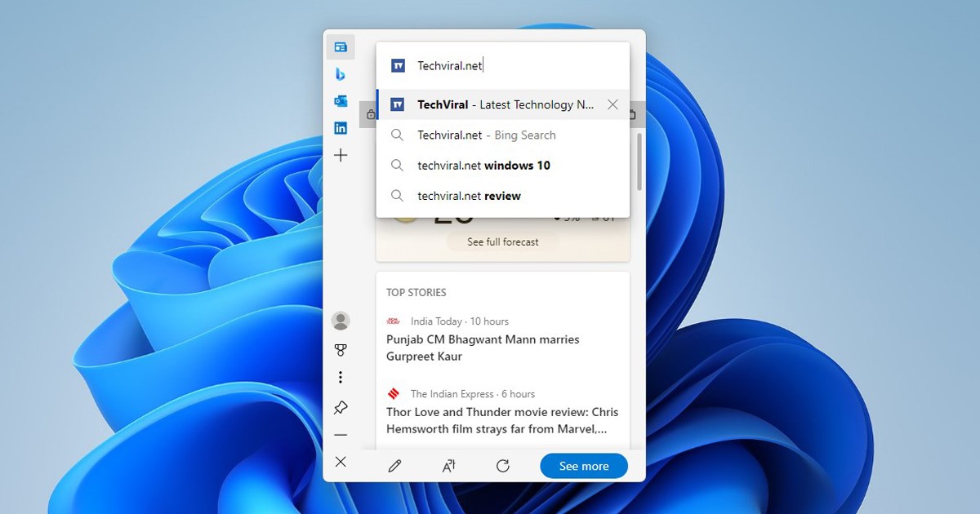Choose Techviral.net - Bing Search suggestion

point(503,135)
